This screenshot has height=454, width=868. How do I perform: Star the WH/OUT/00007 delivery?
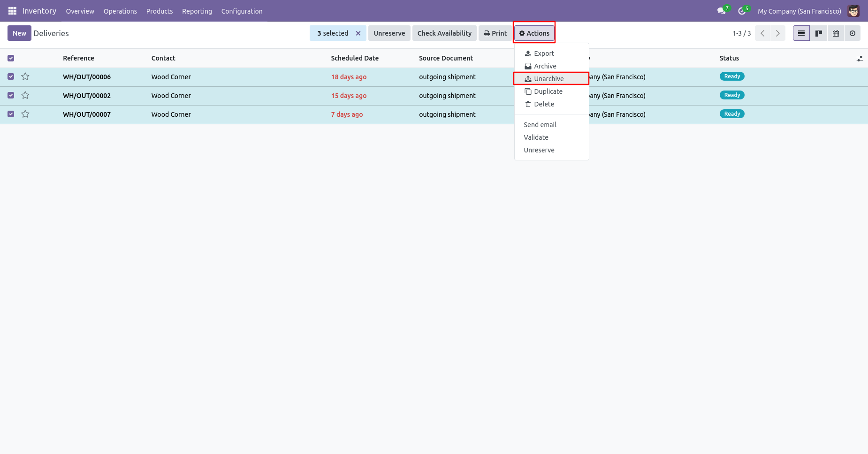coord(25,114)
